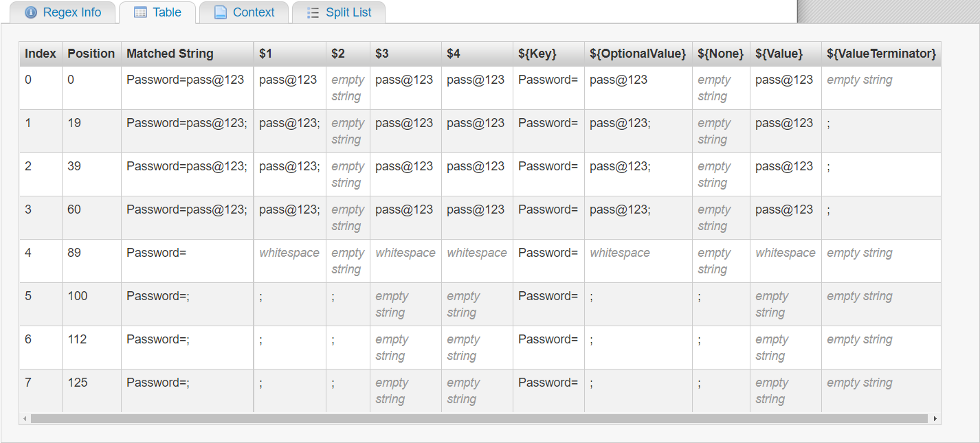This screenshot has height=443, width=980.
Task: Click the right scroll arrow below the table
Action: click(x=936, y=417)
